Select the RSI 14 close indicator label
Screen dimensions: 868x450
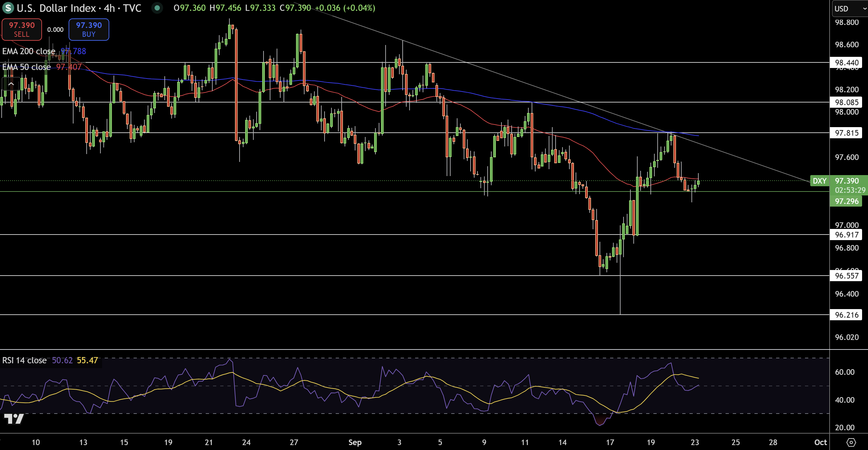[24, 360]
